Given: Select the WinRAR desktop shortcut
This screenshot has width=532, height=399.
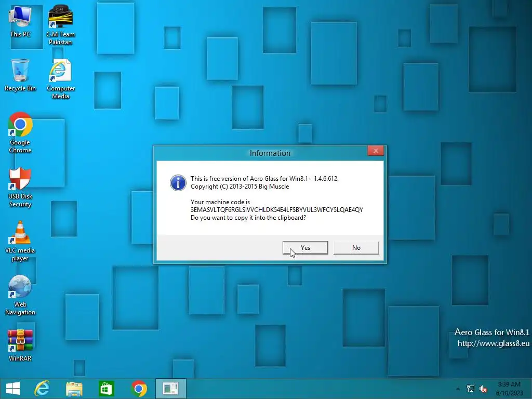Looking at the screenshot, I should (20, 345).
